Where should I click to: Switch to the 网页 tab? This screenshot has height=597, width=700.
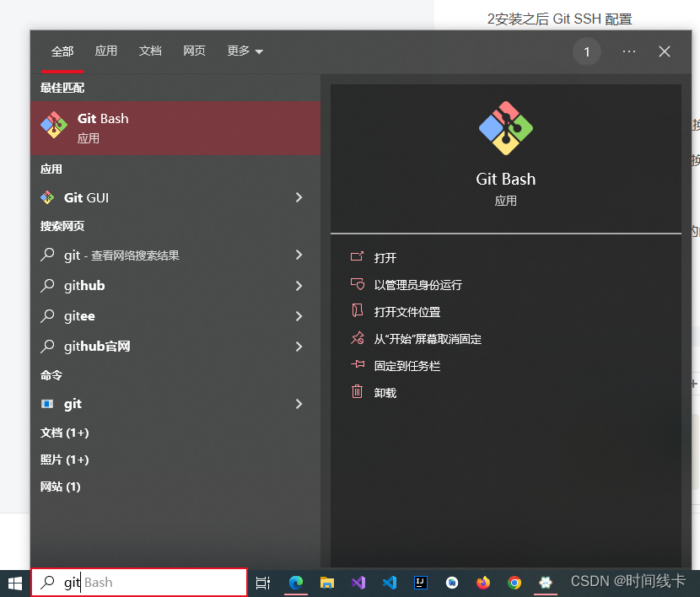click(x=194, y=51)
